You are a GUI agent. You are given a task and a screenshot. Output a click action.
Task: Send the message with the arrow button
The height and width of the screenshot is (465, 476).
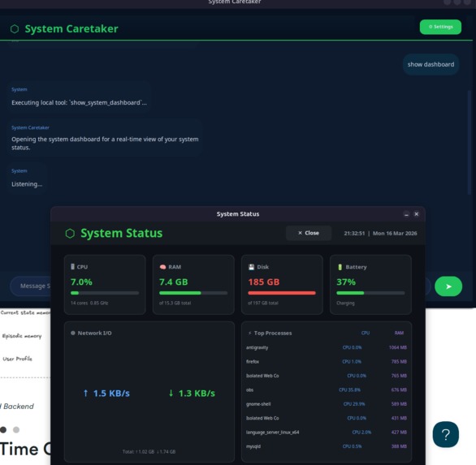tap(448, 286)
